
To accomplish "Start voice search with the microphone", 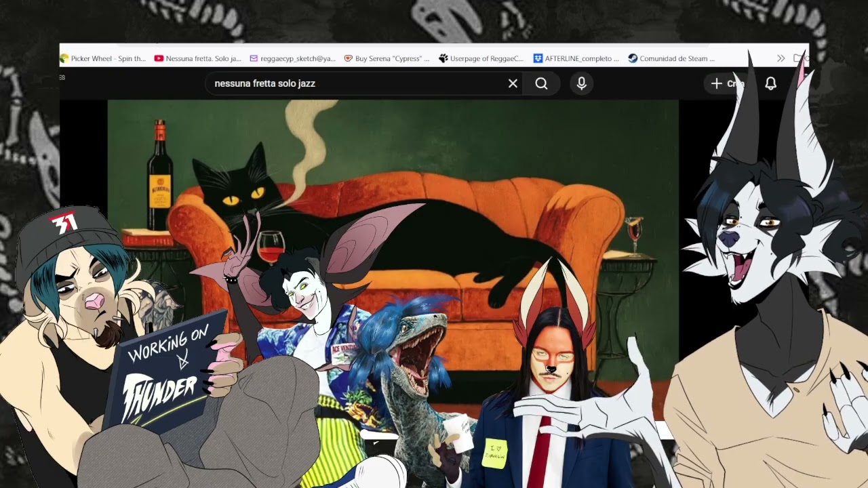I will click(581, 83).
